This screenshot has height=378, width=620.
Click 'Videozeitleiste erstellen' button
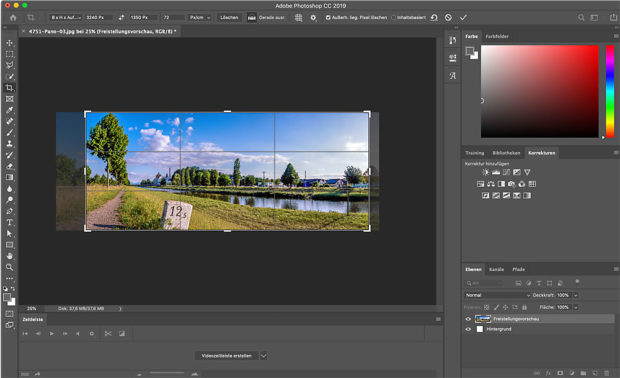(x=227, y=356)
